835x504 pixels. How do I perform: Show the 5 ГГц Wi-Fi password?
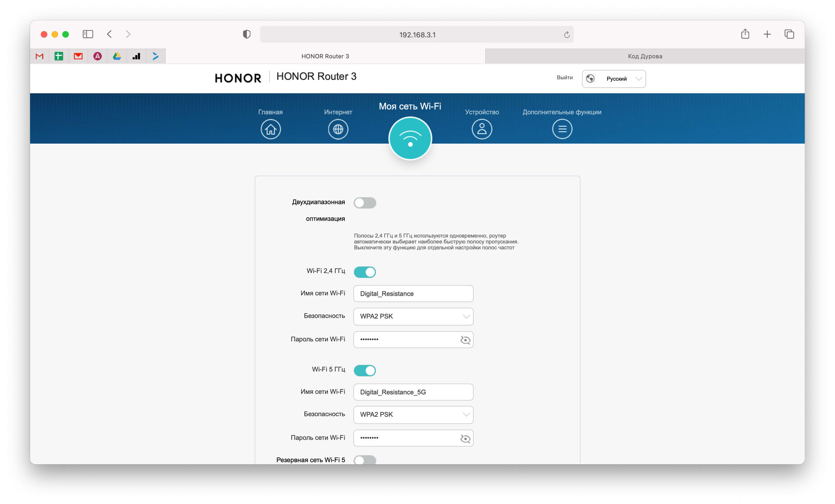pyautogui.click(x=465, y=438)
